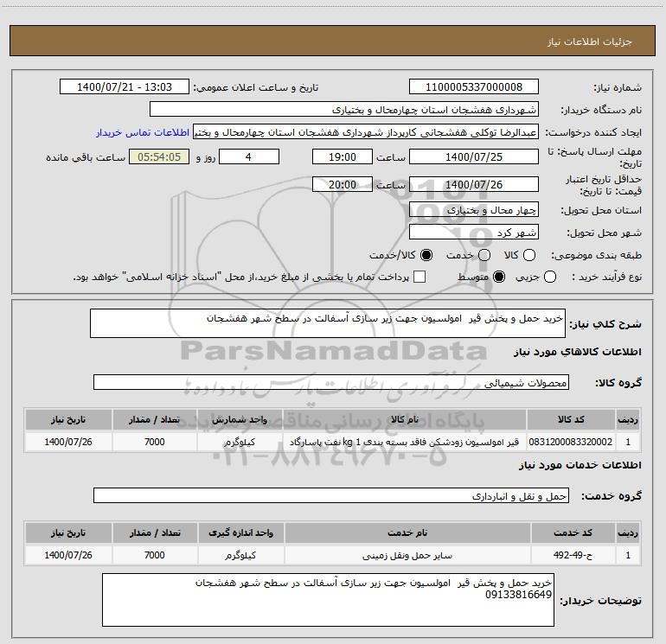This screenshot has width=666, height=644.
Task: Click the announcement date field 1400/07/21 - 13:03
Action: 125,87
